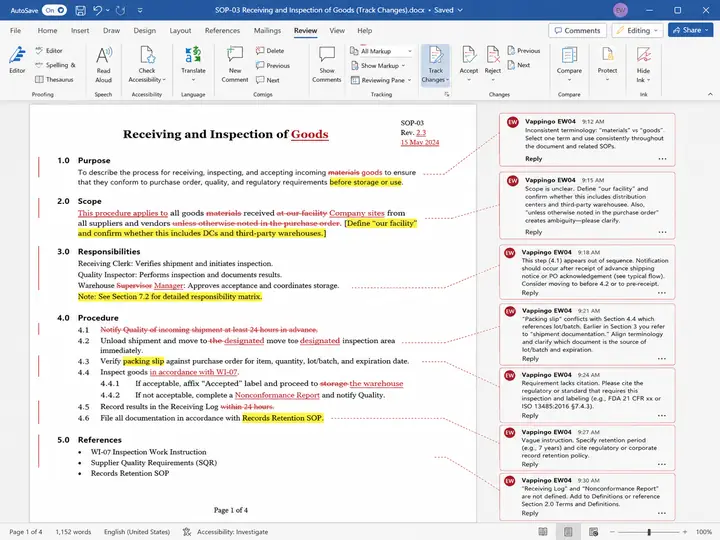
Task: Switch to the Mailings tab
Action: pos(267,30)
